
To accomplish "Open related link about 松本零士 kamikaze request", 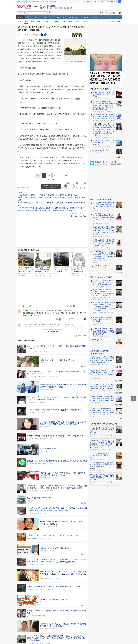I will pyautogui.click(x=51, y=199).
